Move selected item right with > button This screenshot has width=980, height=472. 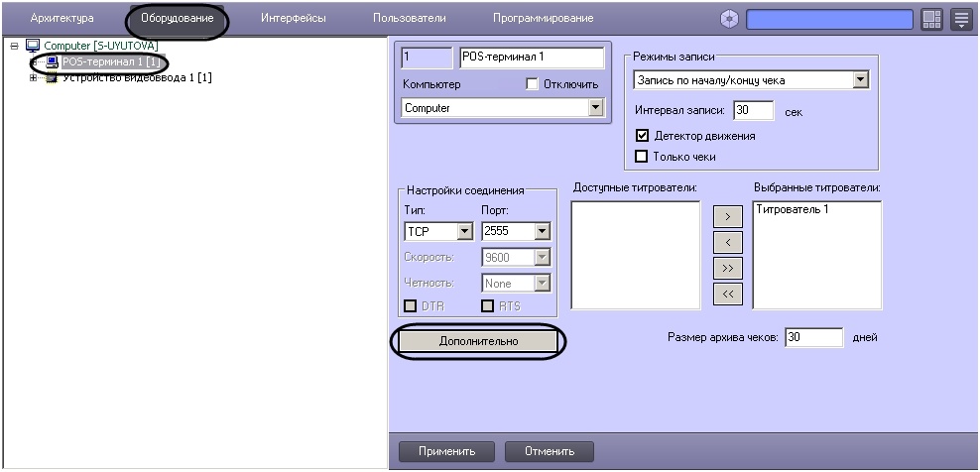click(x=727, y=217)
